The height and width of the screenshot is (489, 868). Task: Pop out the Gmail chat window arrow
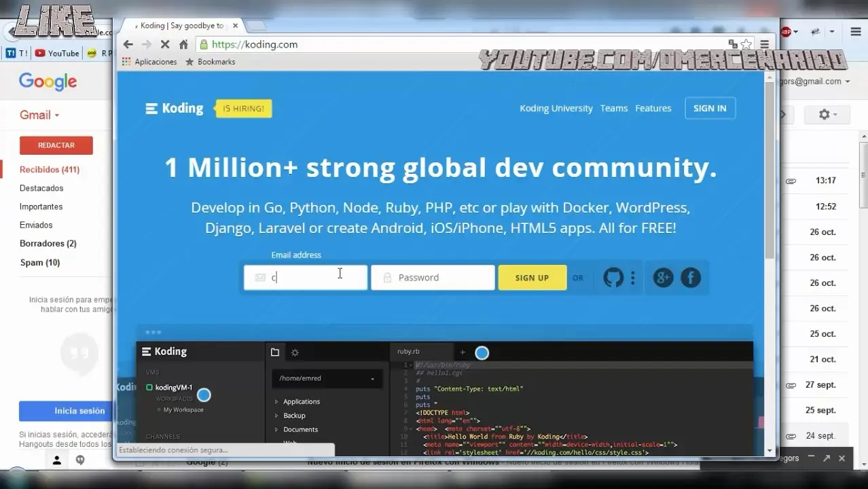point(827,458)
